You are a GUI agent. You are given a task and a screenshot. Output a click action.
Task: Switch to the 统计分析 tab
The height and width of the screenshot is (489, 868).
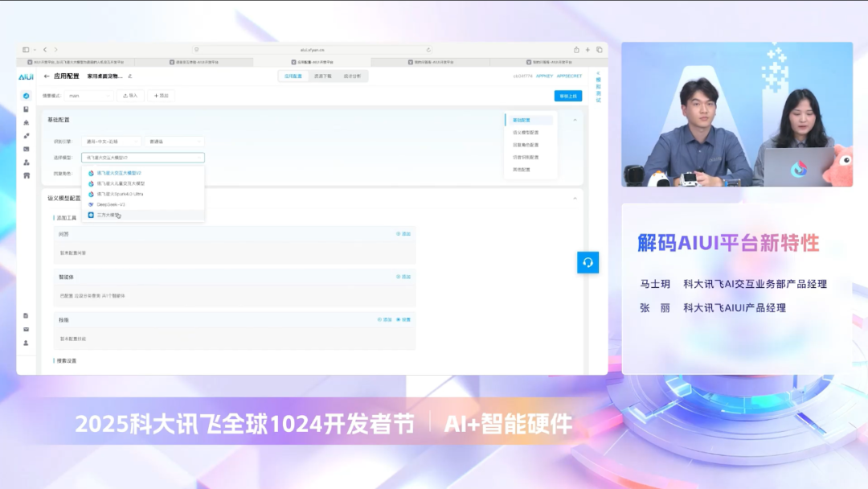(352, 76)
